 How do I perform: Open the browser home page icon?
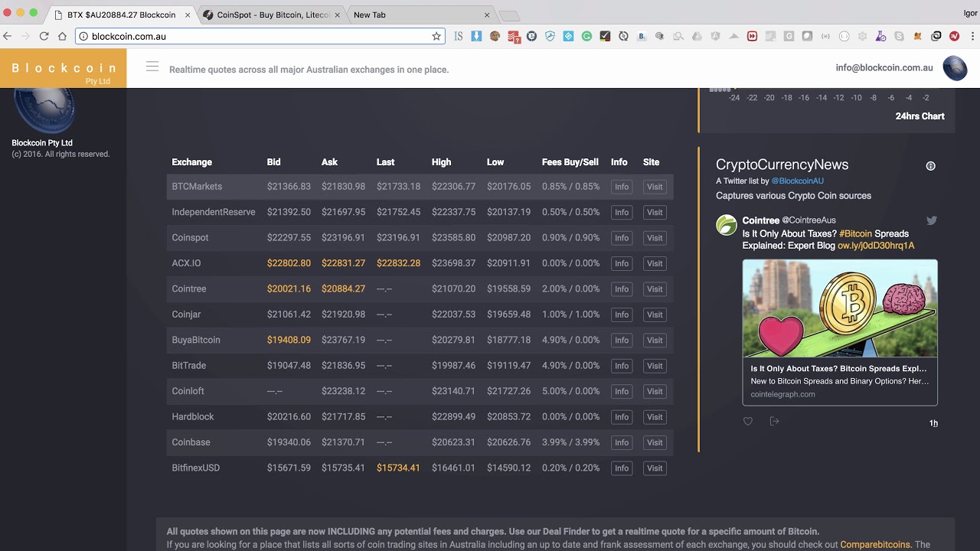(x=63, y=36)
